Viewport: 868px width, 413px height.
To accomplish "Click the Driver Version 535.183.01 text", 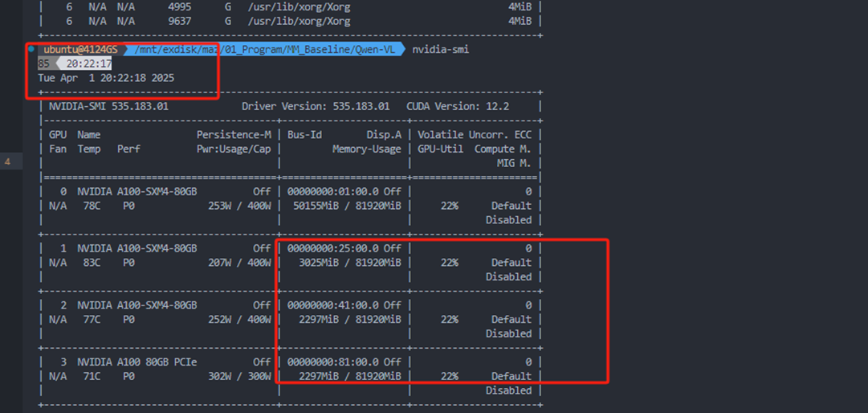I will 316,106.
